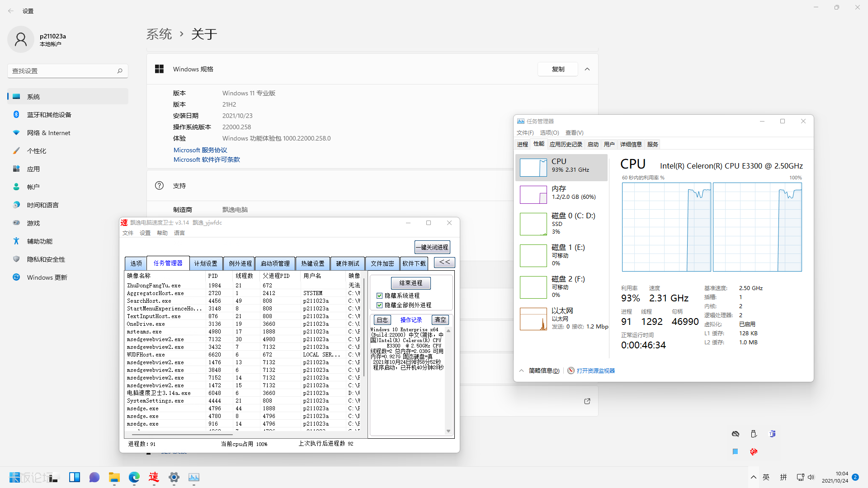
Task: Click the operation record link
Action: [411, 320]
